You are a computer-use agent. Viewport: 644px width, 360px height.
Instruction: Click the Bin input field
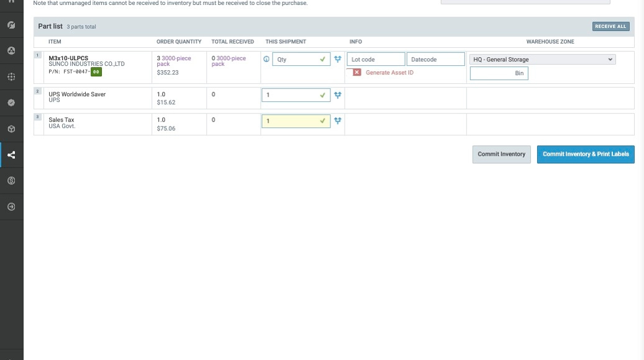pyautogui.click(x=499, y=73)
